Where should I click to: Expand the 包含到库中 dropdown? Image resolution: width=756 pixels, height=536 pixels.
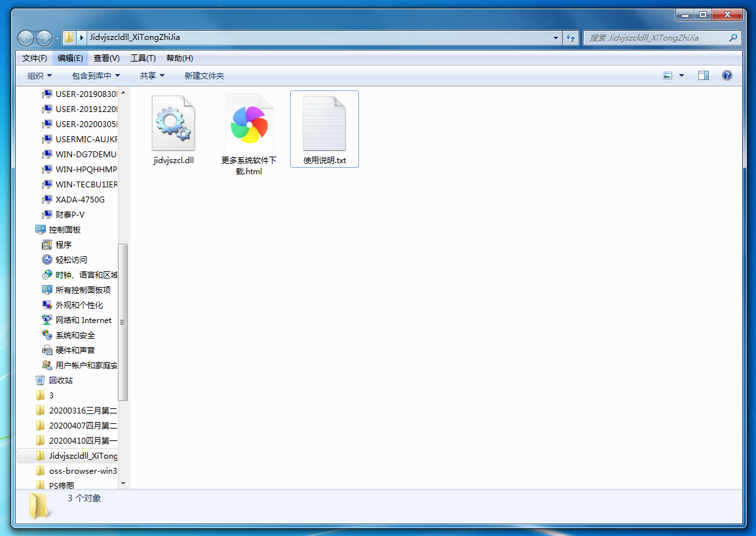click(96, 76)
